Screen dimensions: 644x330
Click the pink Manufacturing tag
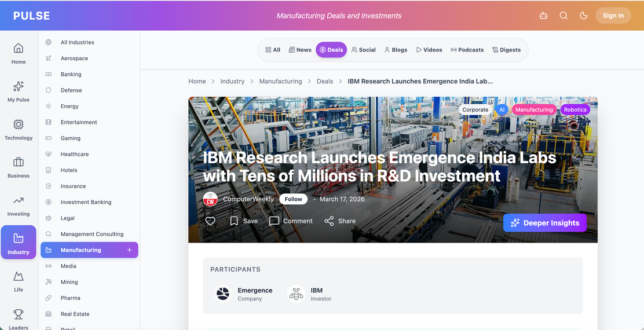point(534,109)
